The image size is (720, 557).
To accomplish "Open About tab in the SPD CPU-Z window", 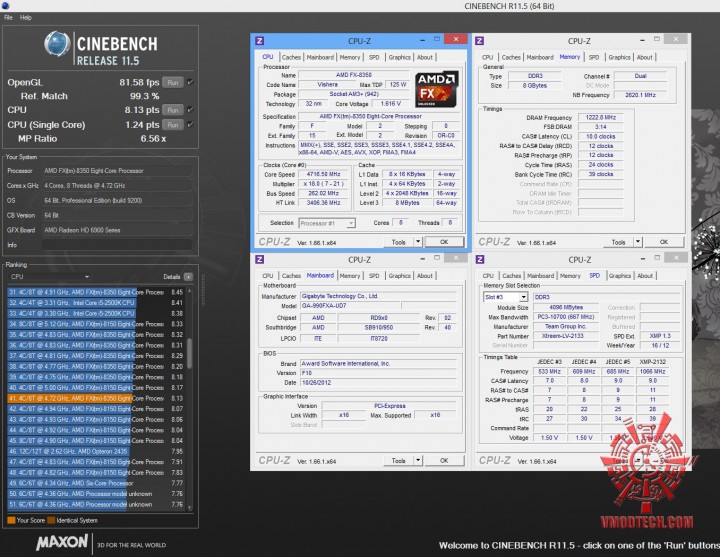I will (645, 276).
